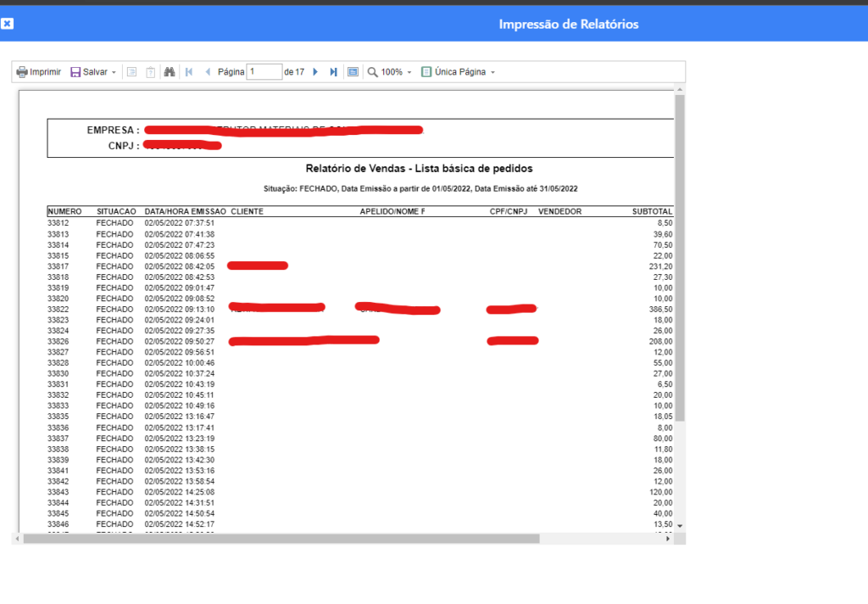
Task: Click the magnifier zoom icon
Action: tap(372, 72)
